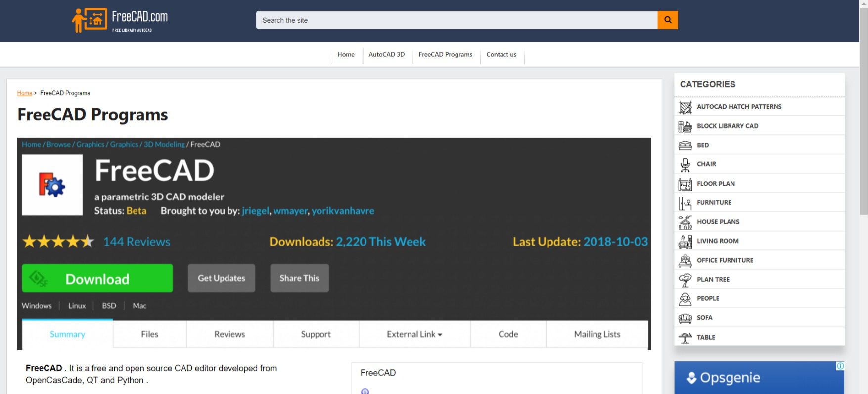The width and height of the screenshot is (868, 394).
Task: Click the FreeCAD gear application icon
Action: (52, 185)
